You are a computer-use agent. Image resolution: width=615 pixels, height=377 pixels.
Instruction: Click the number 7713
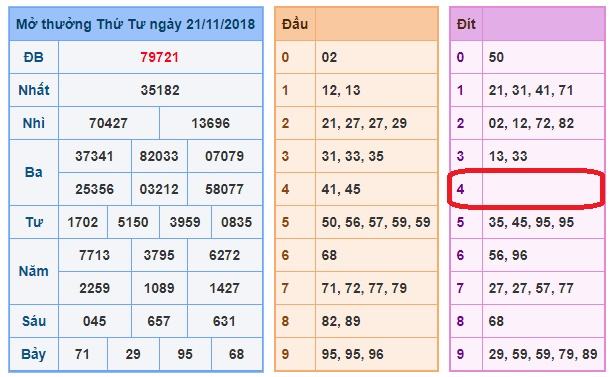pos(95,255)
